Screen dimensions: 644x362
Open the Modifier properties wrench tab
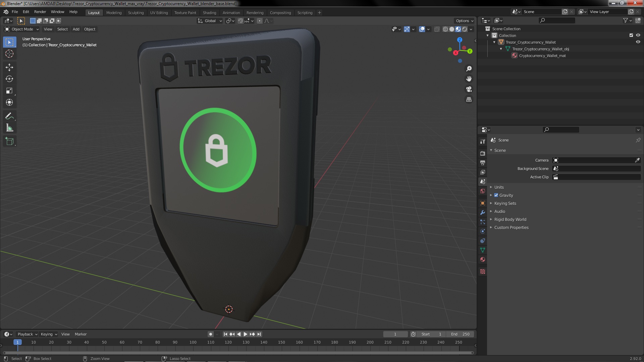coord(483,213)
